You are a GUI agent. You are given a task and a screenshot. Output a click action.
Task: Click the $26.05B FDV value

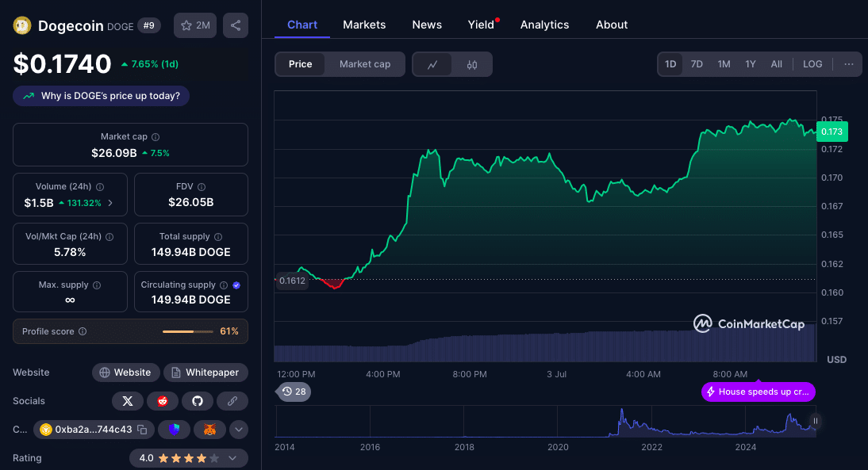pos(191,202)
